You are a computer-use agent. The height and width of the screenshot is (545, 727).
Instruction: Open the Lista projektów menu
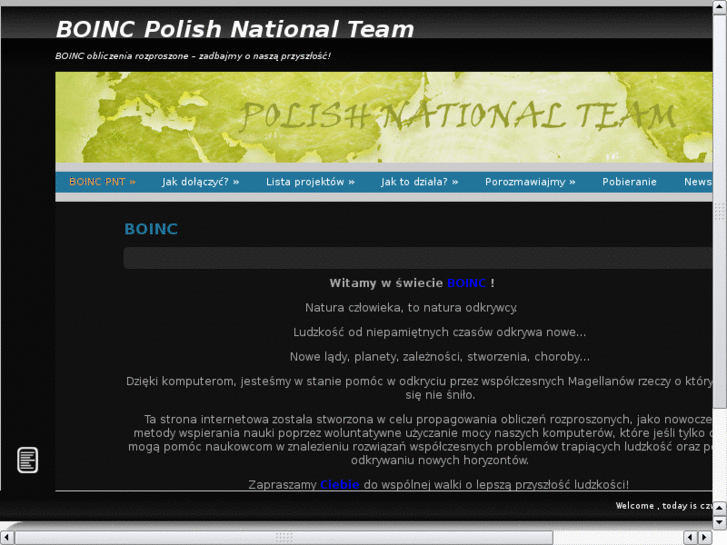point(310,182)
